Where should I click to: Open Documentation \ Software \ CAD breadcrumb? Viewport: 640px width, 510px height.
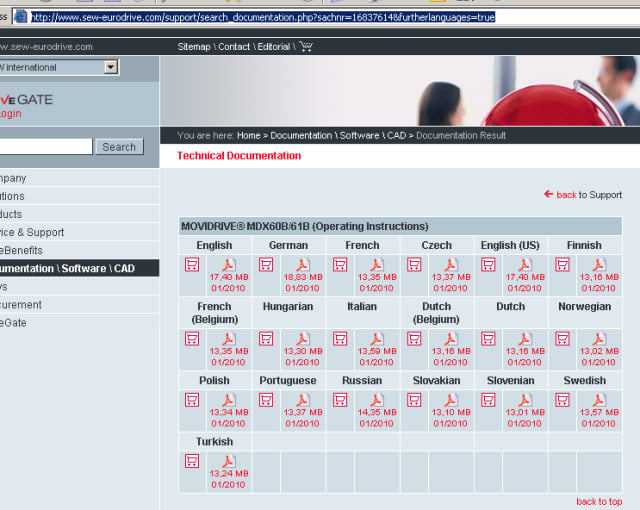pos(338,135)
